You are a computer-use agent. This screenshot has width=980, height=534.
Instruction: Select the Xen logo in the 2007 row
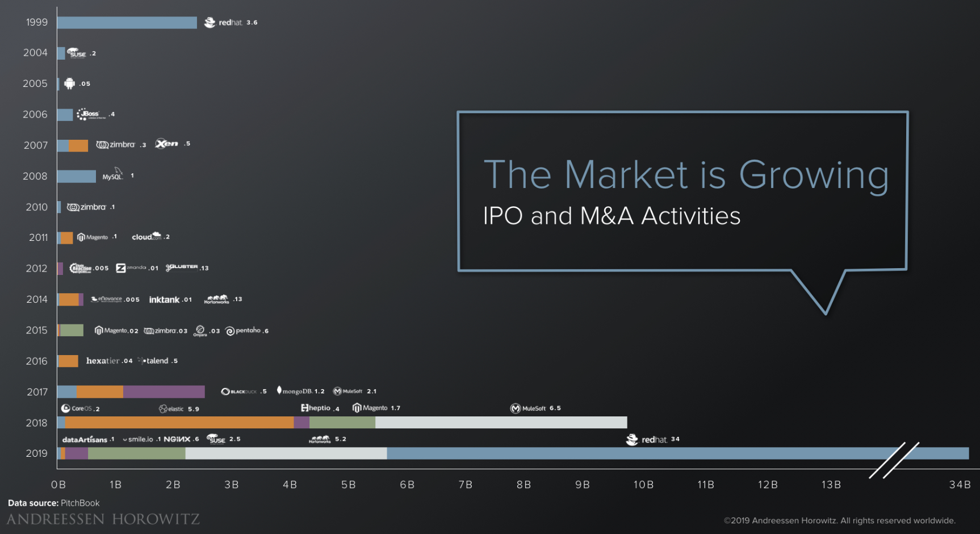coord(167,144)
